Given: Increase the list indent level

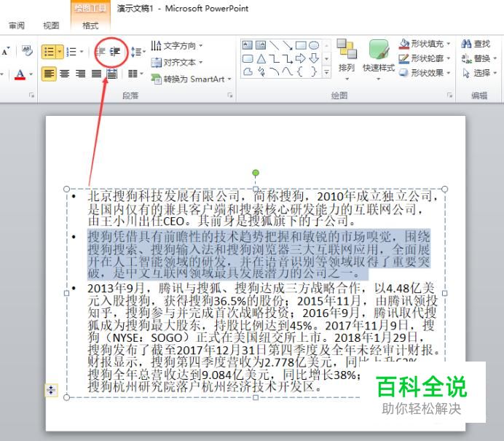Looking at the screenshot, I should point(115,52).
